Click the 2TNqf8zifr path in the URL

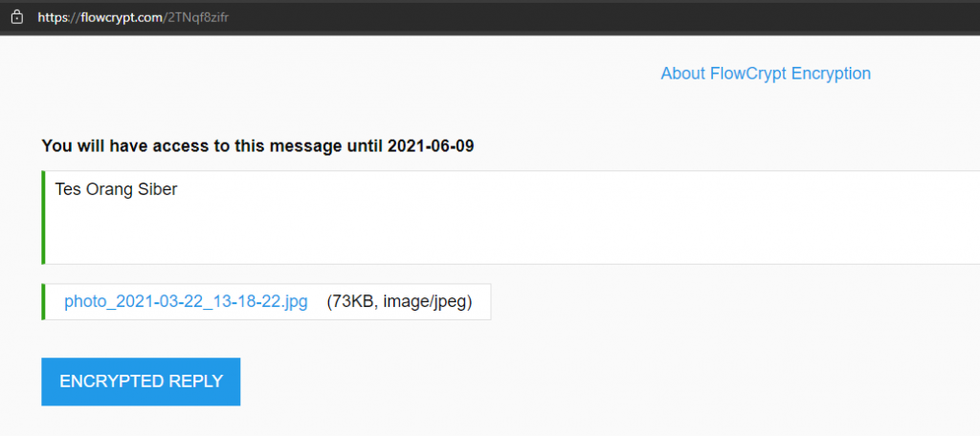(x=198, y=17)
